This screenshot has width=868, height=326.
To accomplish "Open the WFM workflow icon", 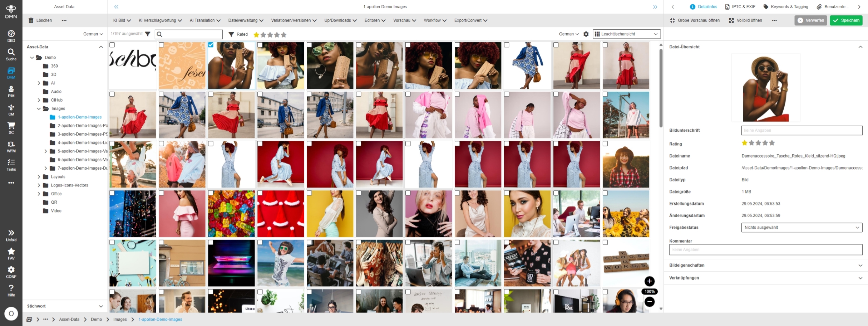I will 11,146.
